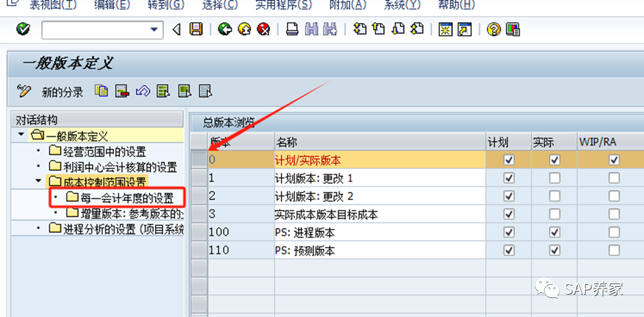Click the Previous Page icon

pos(378,29)
